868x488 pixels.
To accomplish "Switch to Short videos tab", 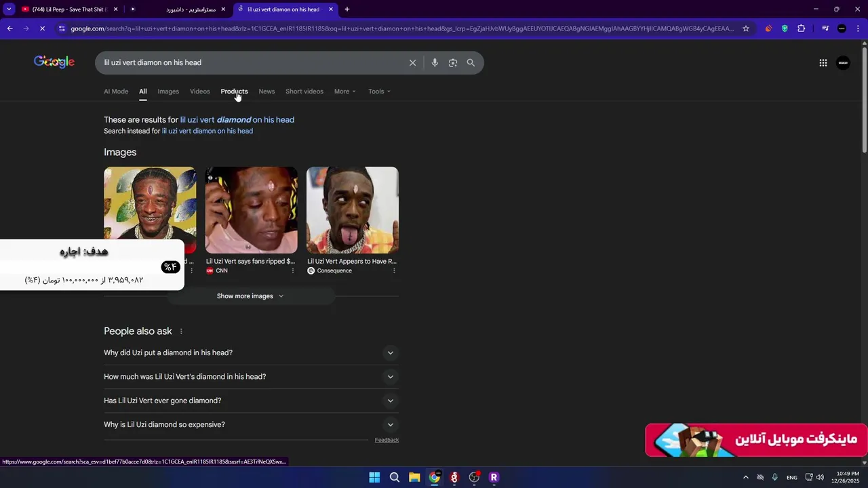I will tap(304, 91).
